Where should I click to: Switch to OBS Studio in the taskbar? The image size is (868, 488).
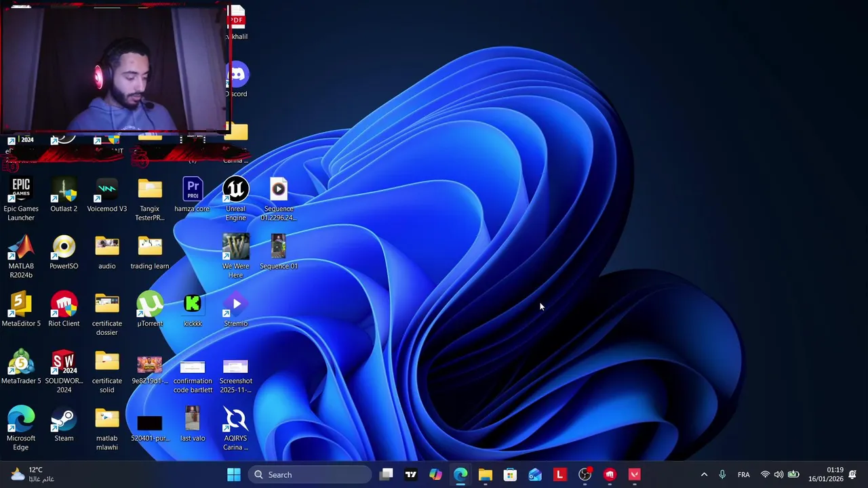click(585, 474)
